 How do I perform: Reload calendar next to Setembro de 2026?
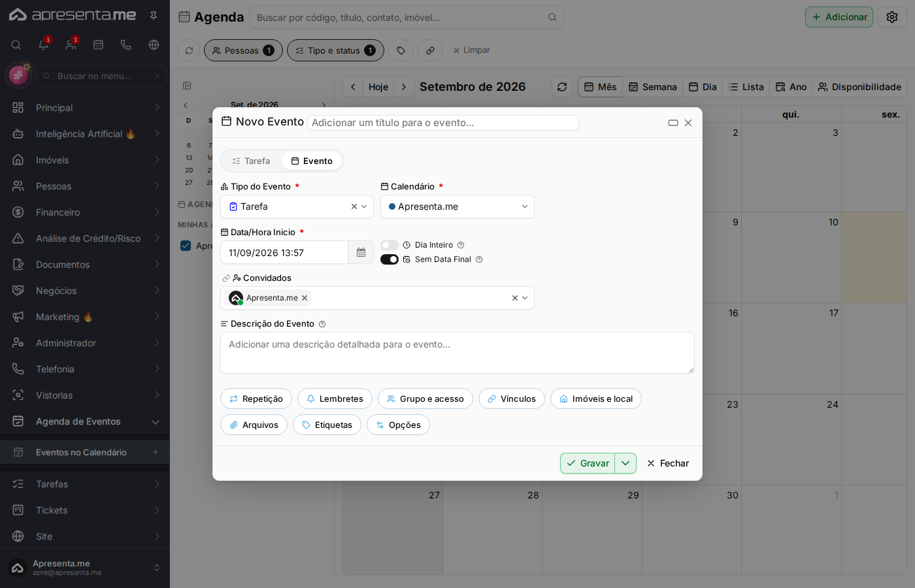pyautogui.click(x=562, y=87)
